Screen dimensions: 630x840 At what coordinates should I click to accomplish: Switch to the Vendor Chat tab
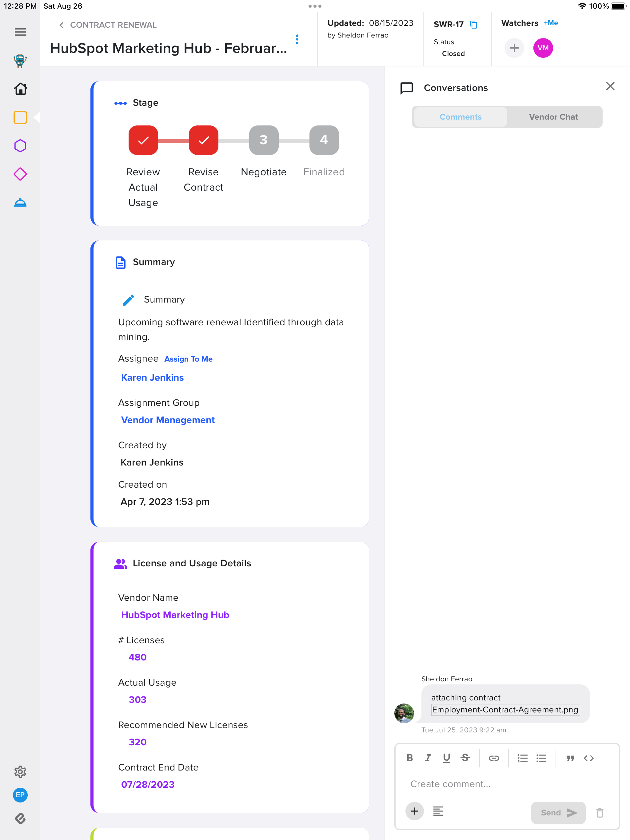(x=553, y=117)
